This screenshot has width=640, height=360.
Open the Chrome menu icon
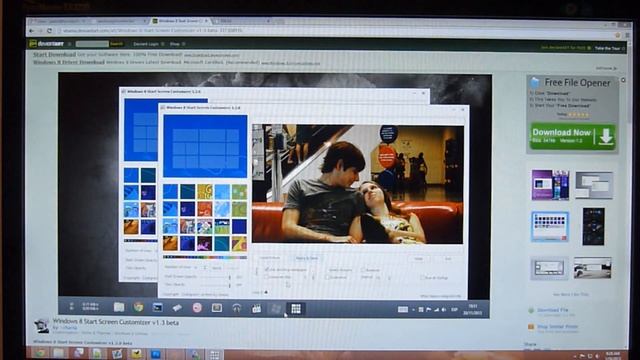pos(627,35)
